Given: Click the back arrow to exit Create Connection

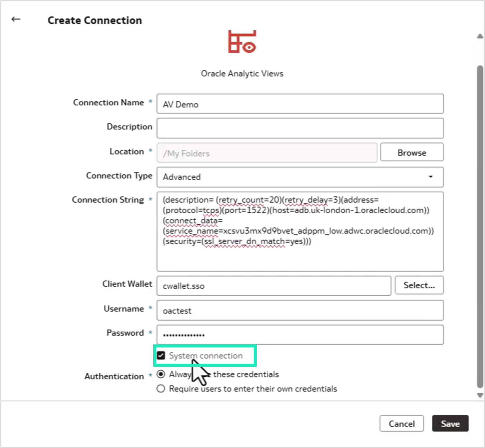Looking at the screenshot, I should [x=16, y=19].
